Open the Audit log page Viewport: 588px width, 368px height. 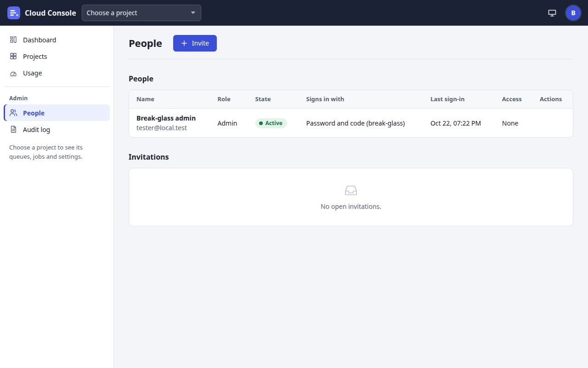tap(57, 130)
